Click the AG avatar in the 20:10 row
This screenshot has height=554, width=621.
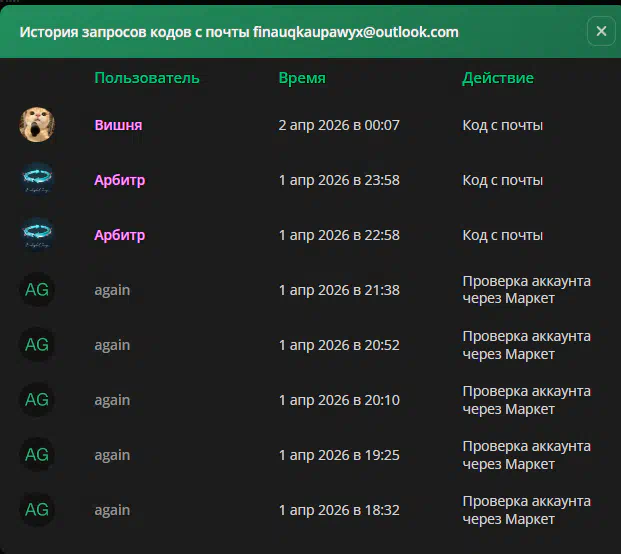[37, 400]
